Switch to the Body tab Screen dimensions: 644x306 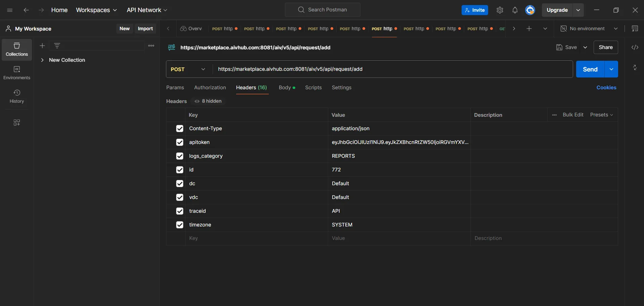[287, 88]
